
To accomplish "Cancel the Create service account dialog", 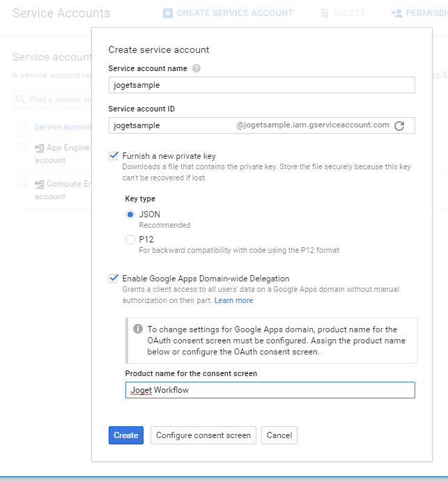I will click(x=279, y=435).
